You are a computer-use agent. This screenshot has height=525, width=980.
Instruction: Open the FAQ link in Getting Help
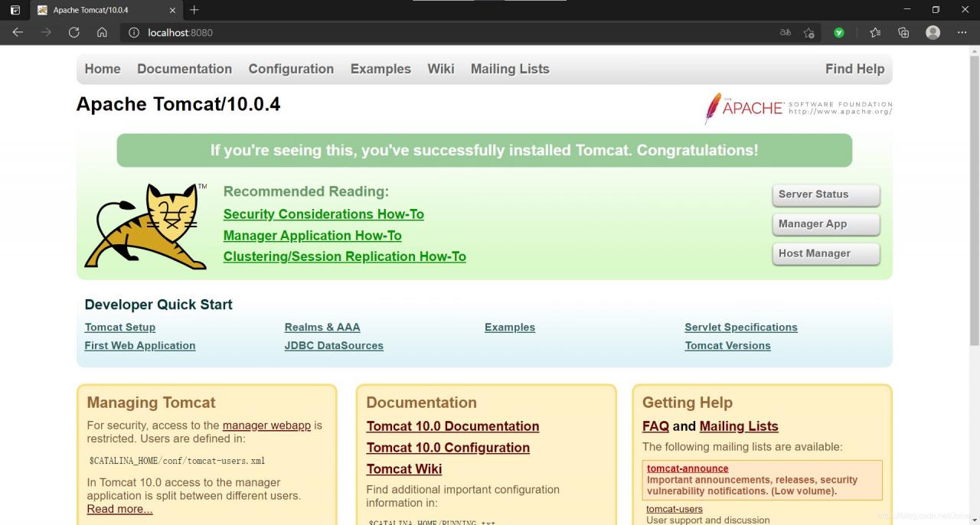click(655, 426)
